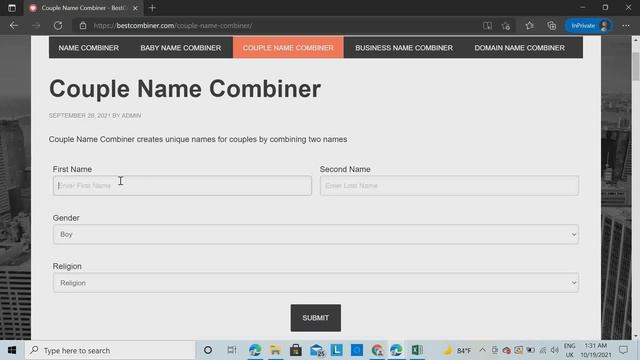Open browser Settings and more menu
This screenshot has width=640, height=360.
[626, 25]
